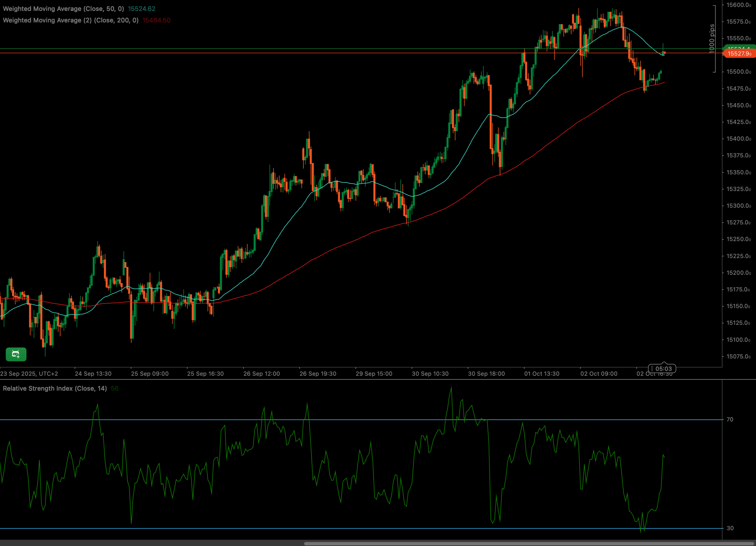Click the RSI level 70 axis label
The width and height of the screenshot is (756, 546).
(730, 419)
